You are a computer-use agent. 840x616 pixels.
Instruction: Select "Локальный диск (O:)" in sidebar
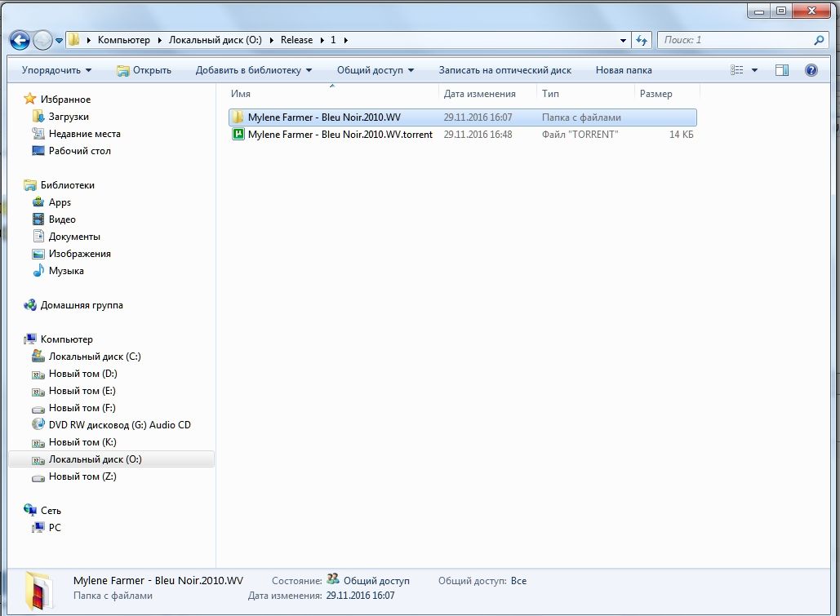[111, 459]
